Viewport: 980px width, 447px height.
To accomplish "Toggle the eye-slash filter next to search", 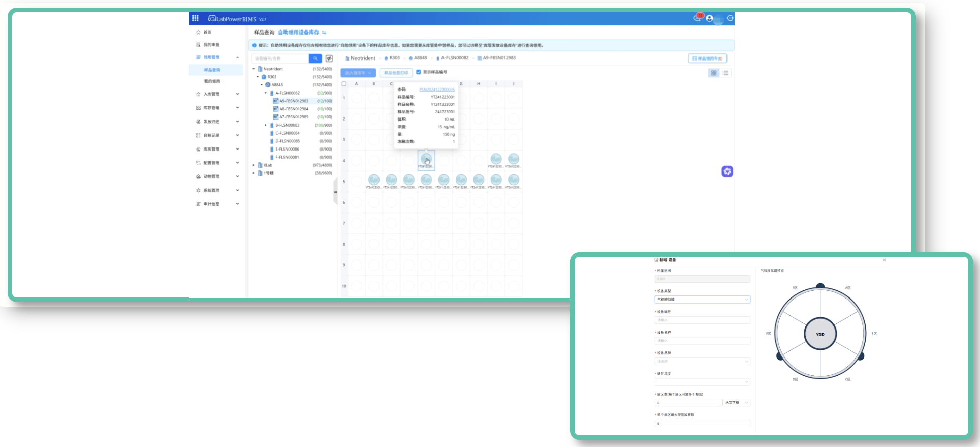I will tap(329, 58).
